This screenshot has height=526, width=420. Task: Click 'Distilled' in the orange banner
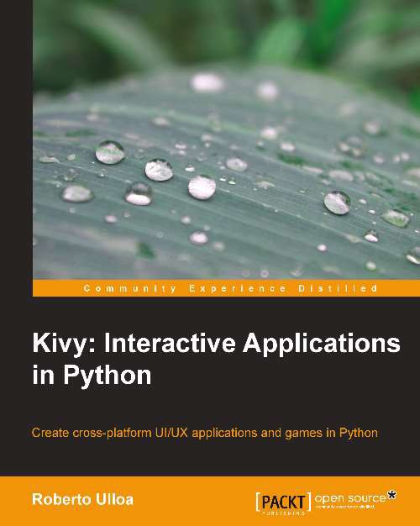coord(338,288)
